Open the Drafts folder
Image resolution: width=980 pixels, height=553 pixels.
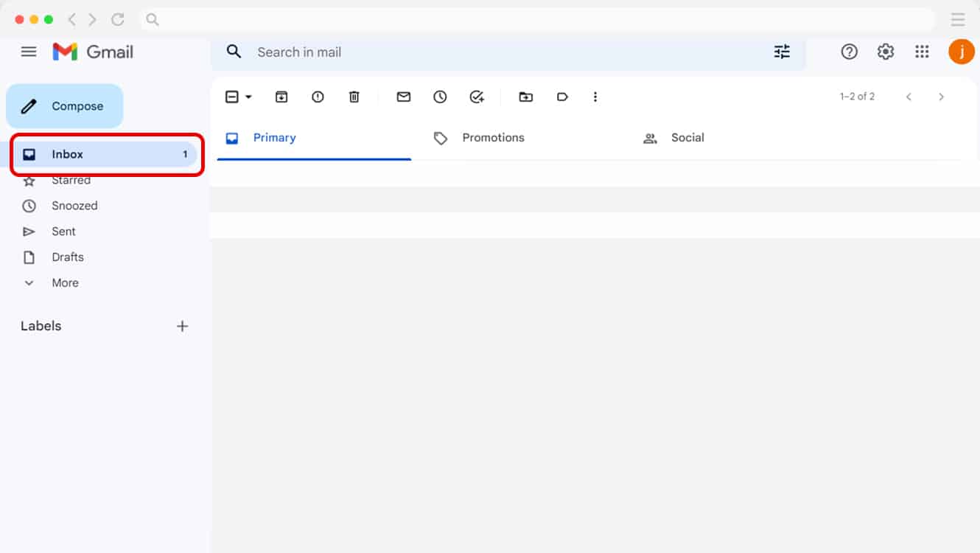[x=67, y=257]
